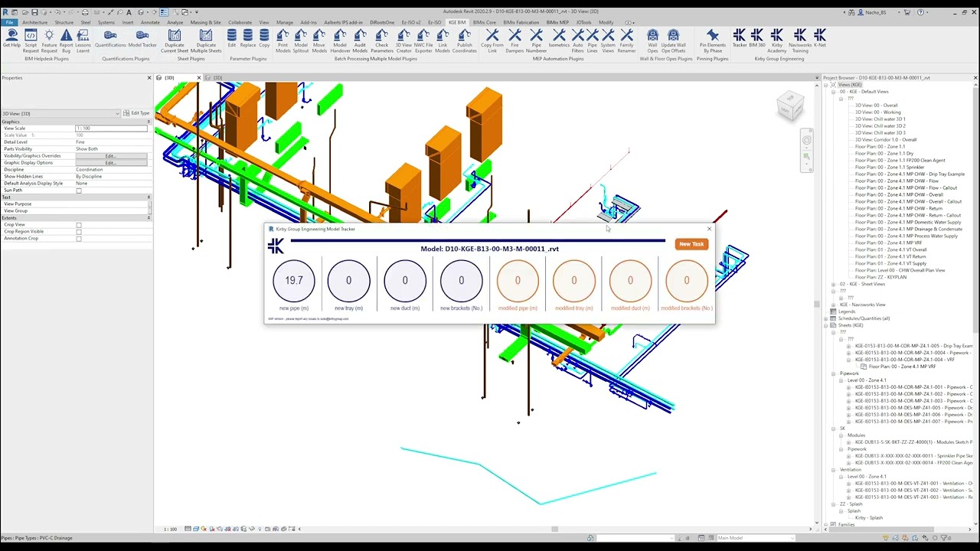This screenshot has width=980, height=551.
Task: Switch to the Architecture ribbon tab
Action: (34, 22)
